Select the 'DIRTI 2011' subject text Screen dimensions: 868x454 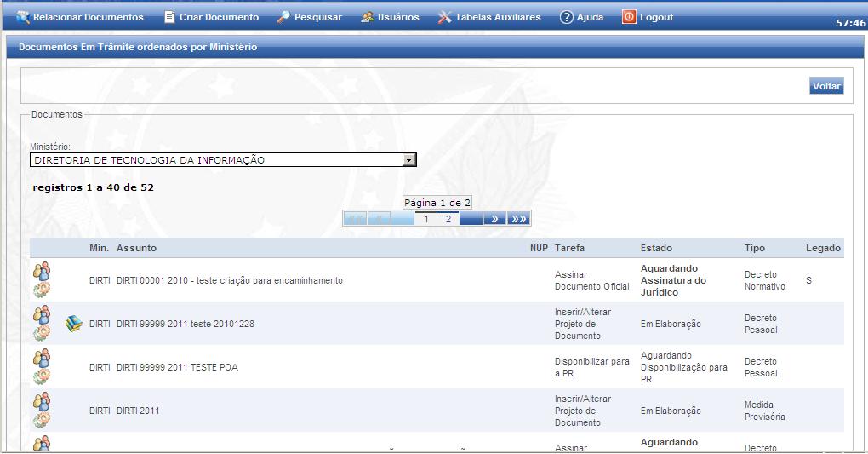[x=138, y=411]
